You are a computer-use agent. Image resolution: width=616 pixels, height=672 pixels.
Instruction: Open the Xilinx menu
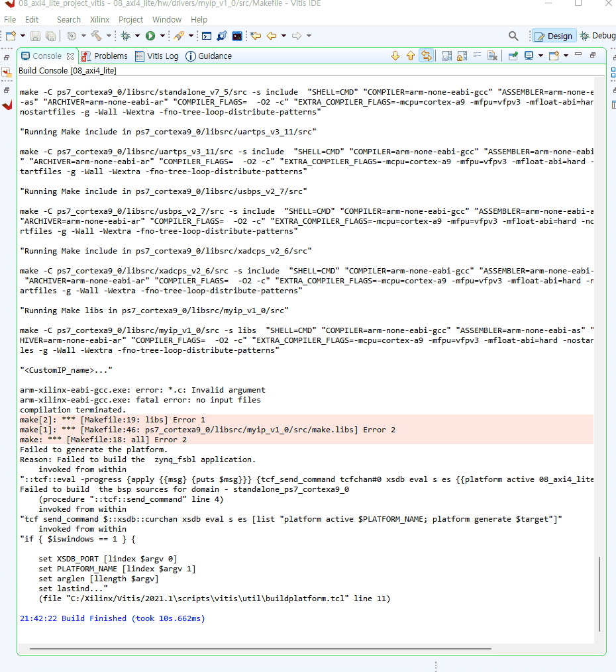click(99, 20)
